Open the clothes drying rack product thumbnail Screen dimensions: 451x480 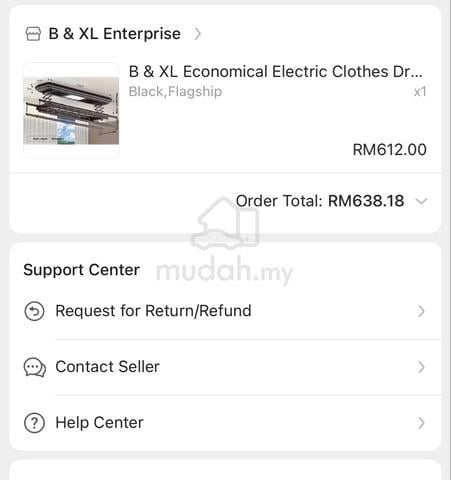(x=71, y=110)
